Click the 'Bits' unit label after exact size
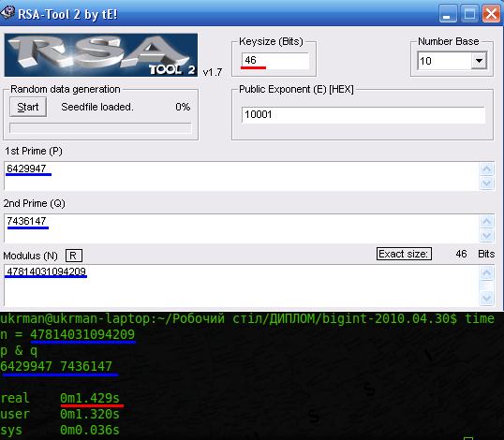Viewport: 504px width, 440px height. [486, 254]
